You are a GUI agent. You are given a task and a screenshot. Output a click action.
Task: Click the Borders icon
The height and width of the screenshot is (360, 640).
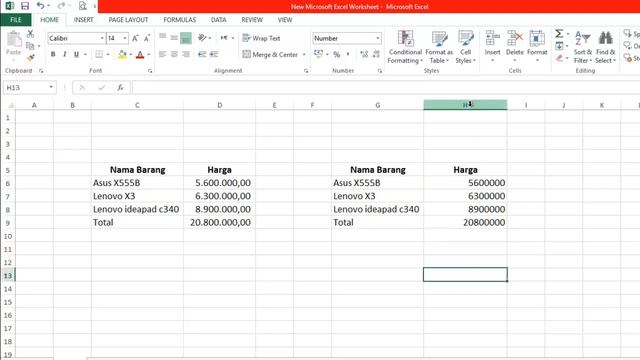(x=99, y=54)
